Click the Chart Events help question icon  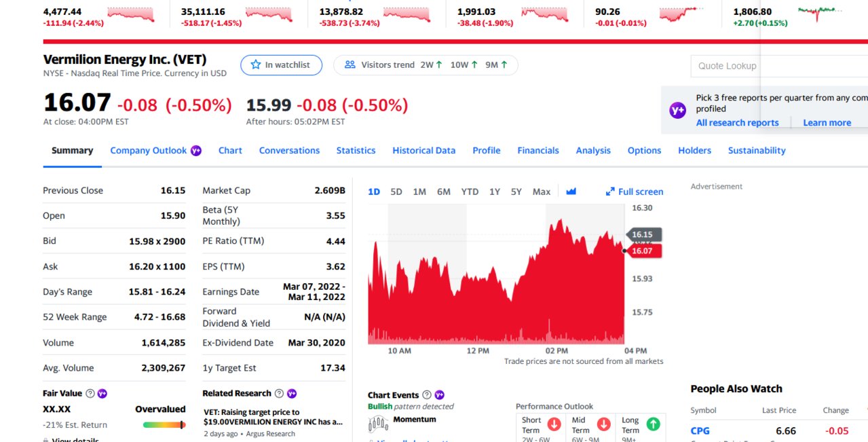coord(427,394)
